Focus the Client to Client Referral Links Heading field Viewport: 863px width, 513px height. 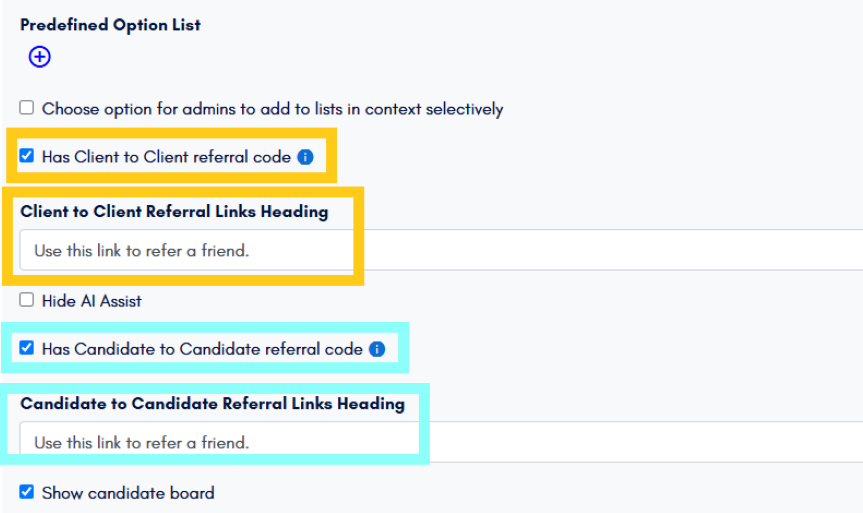point(441,250)
